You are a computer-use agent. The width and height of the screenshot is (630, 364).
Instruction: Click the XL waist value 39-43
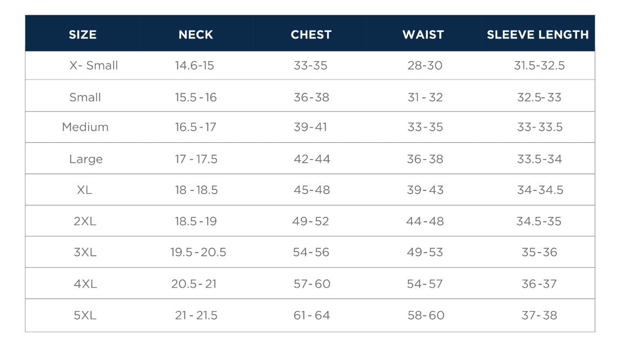[425, 190]
